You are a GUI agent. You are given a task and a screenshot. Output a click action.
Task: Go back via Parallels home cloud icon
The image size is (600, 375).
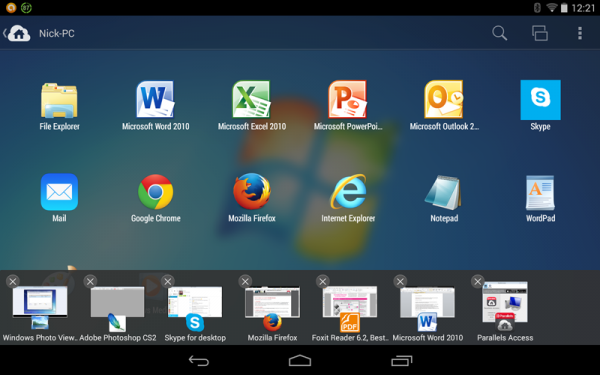[x=17, y=33]
